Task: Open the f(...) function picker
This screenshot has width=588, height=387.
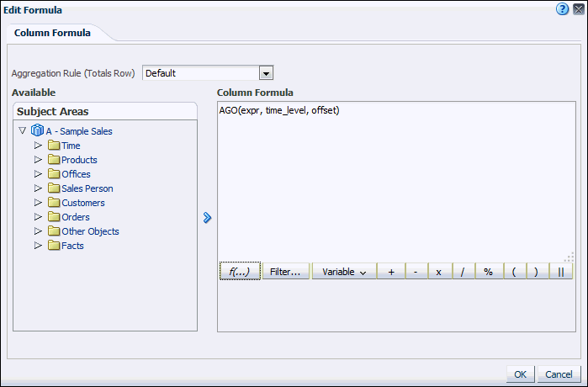Action: [240, 271]
